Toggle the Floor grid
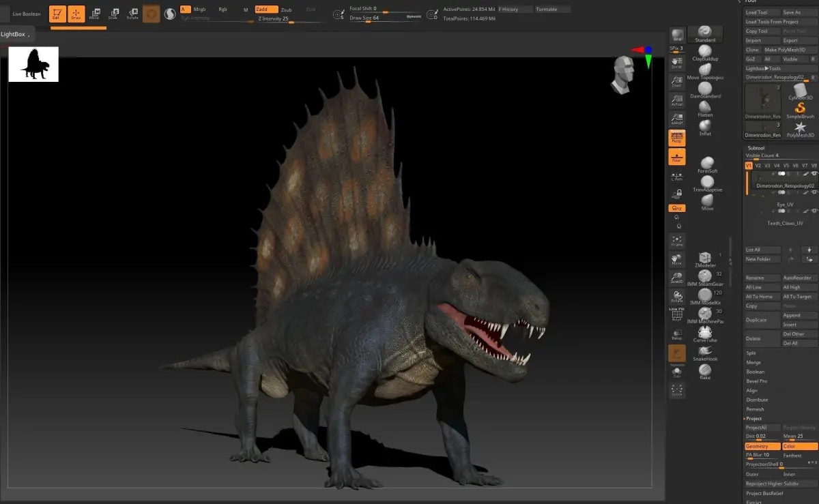This screenshot has height=504, width=819. [x=677, y=157]
